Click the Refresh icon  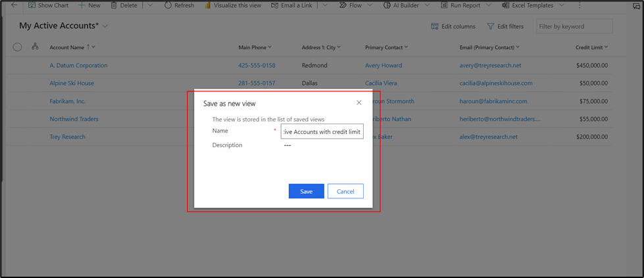(x=168, y=5)
